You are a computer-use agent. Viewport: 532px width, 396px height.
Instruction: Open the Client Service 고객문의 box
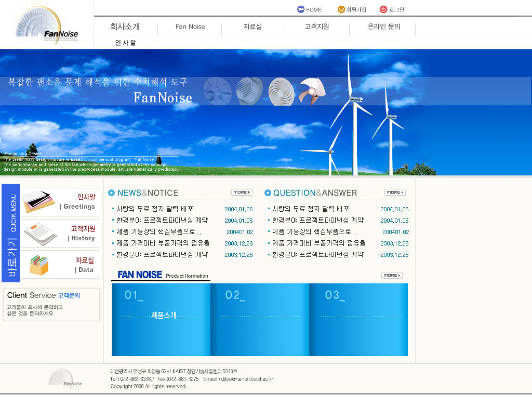pyautogui.click(x=51, y=304)
